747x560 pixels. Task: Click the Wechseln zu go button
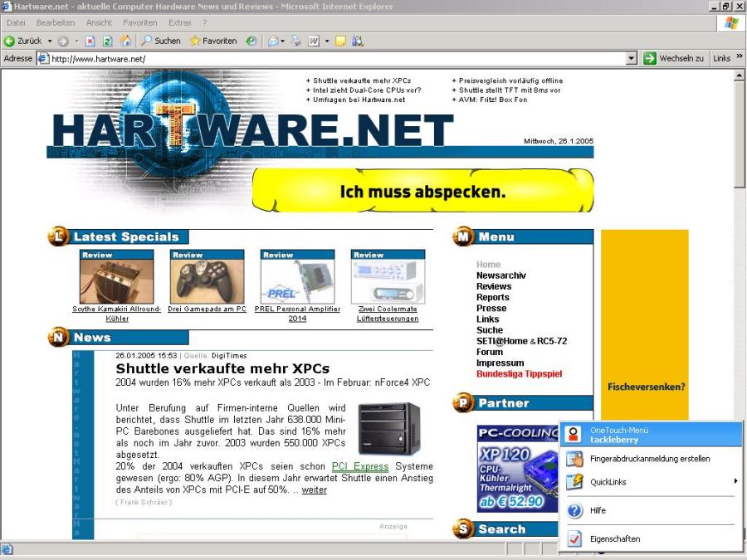673,58
